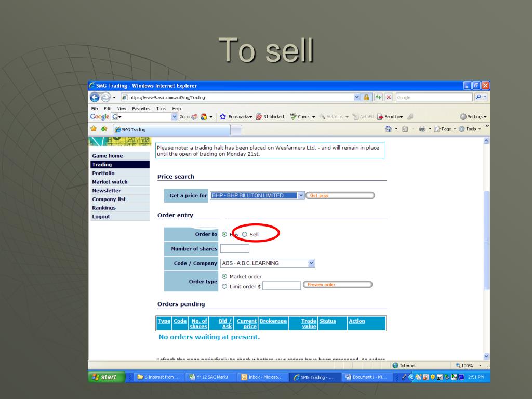Click the highlighter pen icon
The height and width of the screenshot is (399, 532).
coord(410,117)
